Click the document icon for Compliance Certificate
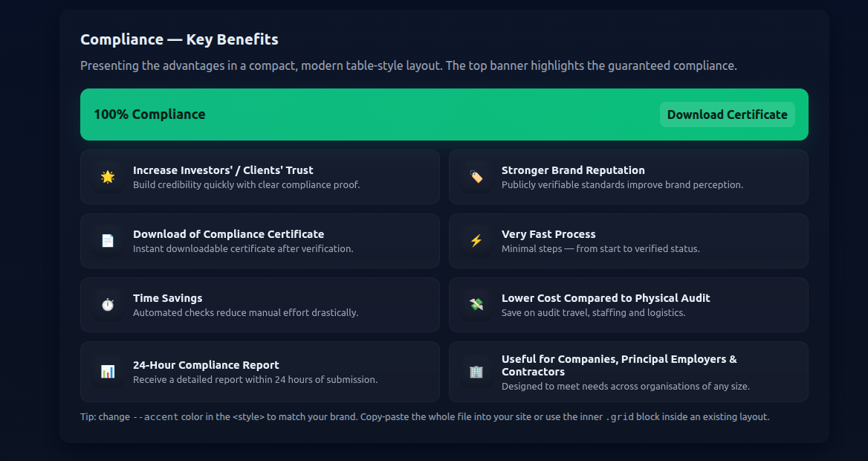This screenshot has width=868, height=461. click(x=108, y=241)
